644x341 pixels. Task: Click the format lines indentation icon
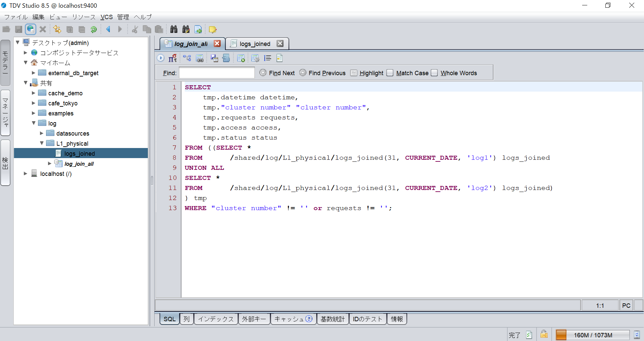point(267,58)
